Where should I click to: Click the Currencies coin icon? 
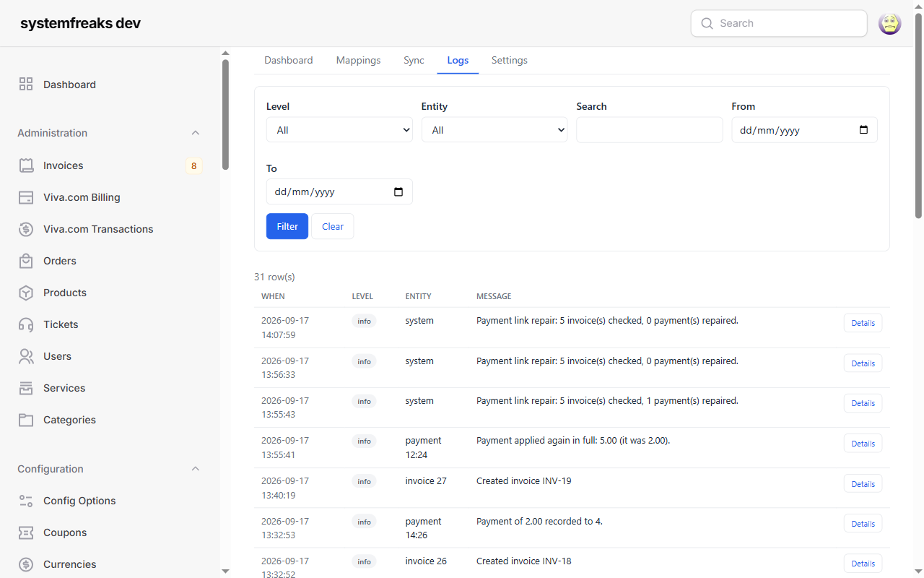[x=26, y=564]
